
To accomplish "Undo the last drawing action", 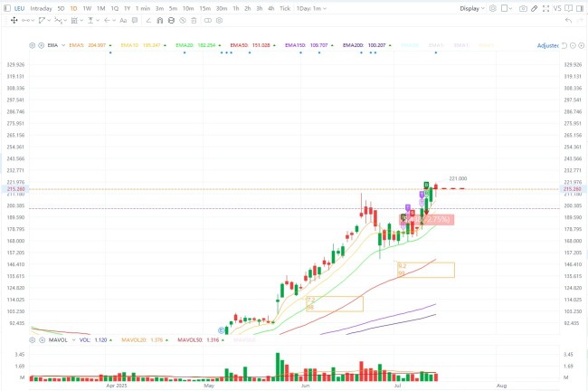I will (568, 20).
